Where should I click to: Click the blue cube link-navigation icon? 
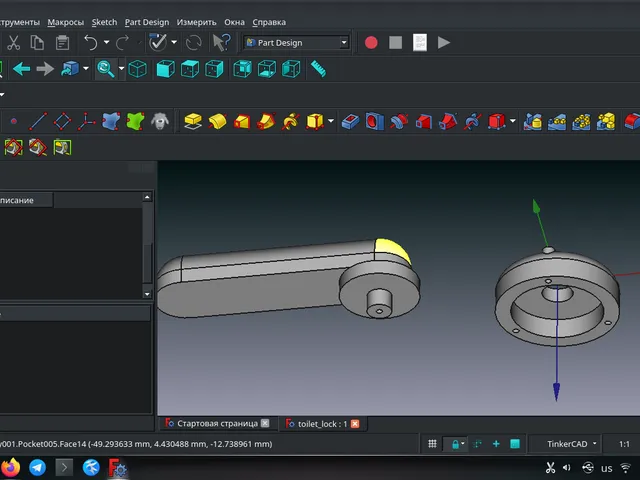coord(70,69)
